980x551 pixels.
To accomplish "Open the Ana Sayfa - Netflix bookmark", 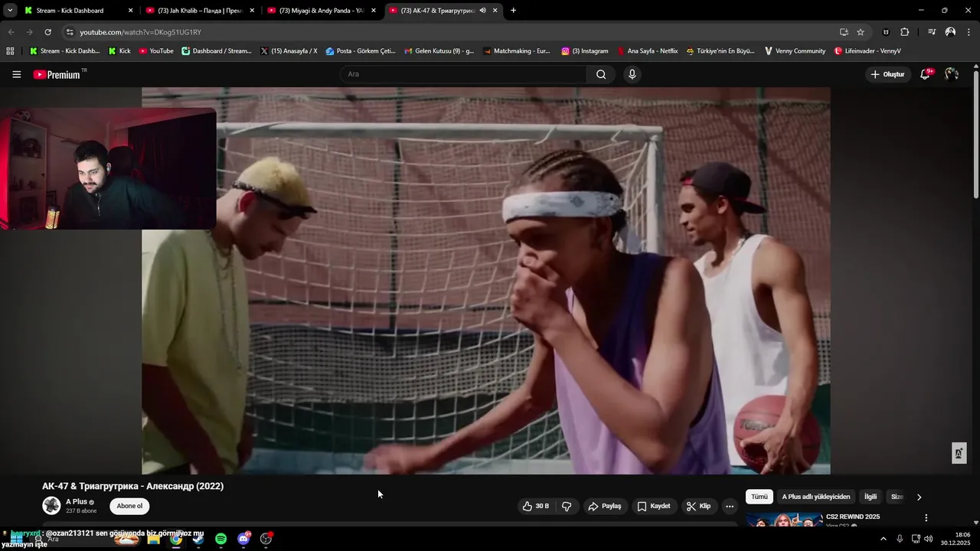I will coord(647,51).
